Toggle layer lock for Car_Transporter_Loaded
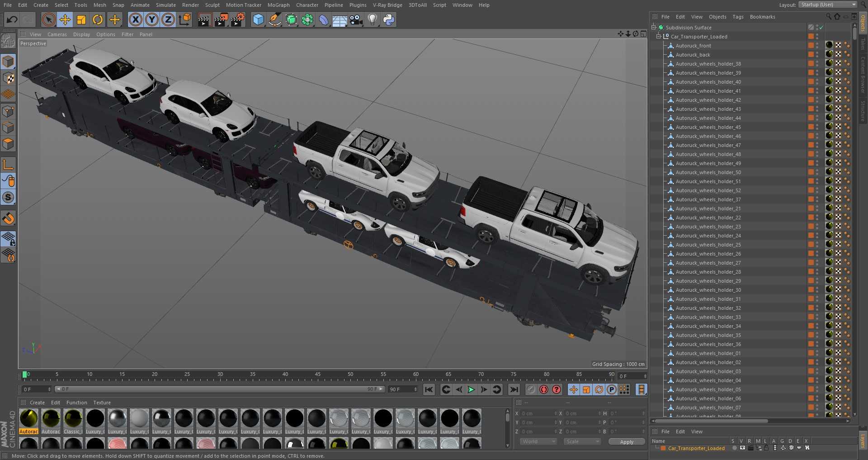Image resolution: width=868 pixels, height=460 pixels. pyautogui.click(x=767, y=448)
